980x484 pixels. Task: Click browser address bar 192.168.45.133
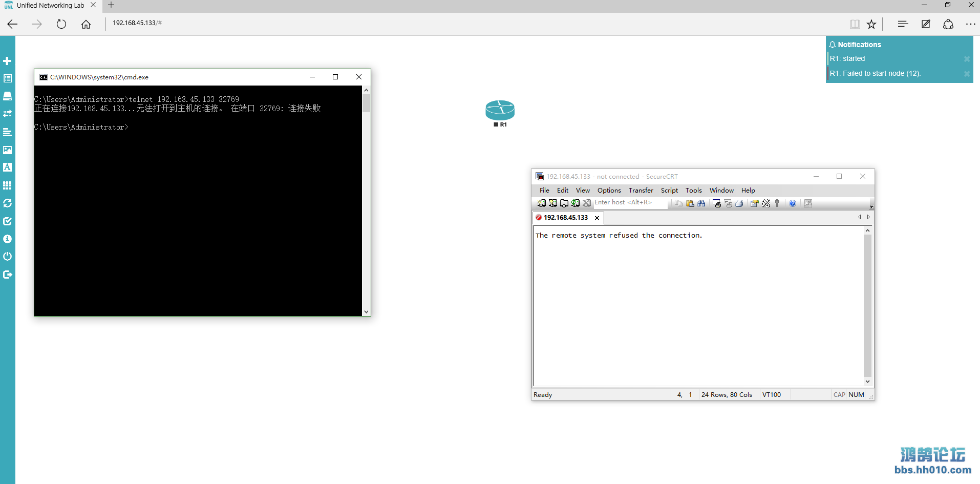coord(137,23)
